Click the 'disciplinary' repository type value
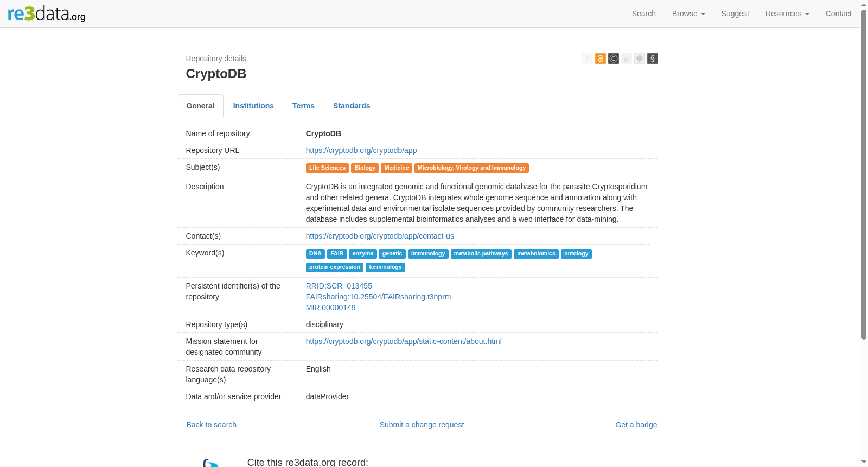 tap(324, 324)
